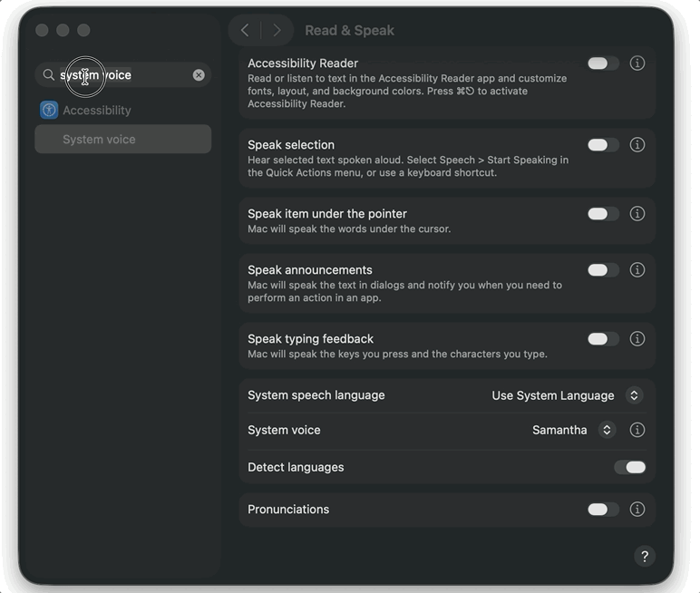Toggle Accessibility Reader switch
This screenshot has width=700, height=593.
click(x=603, y=63)
